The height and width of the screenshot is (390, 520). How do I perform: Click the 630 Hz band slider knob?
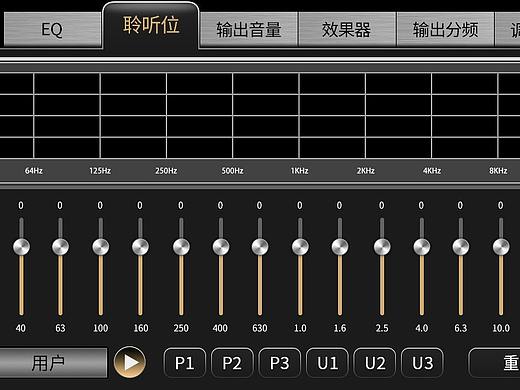(x=260, y=247)
